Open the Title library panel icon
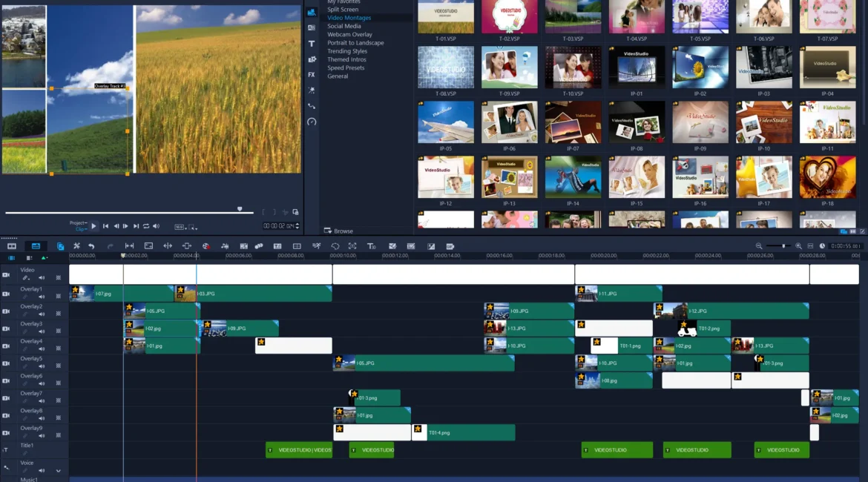The image size is (868, 482). 312,44
